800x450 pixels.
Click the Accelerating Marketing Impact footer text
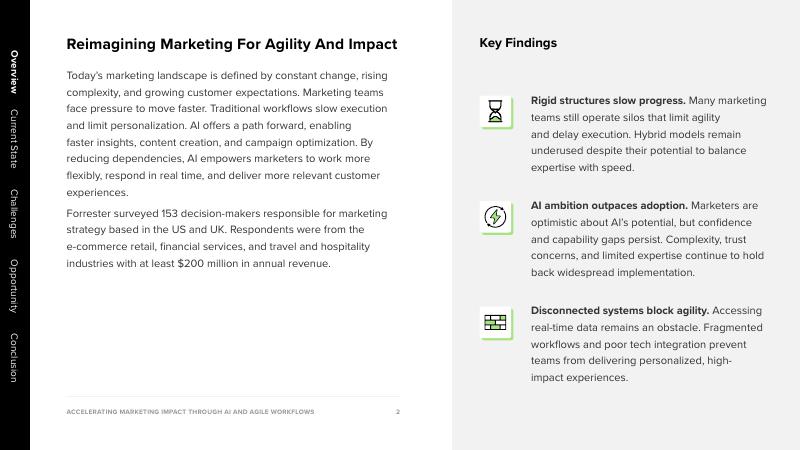(x=190, y=412)
